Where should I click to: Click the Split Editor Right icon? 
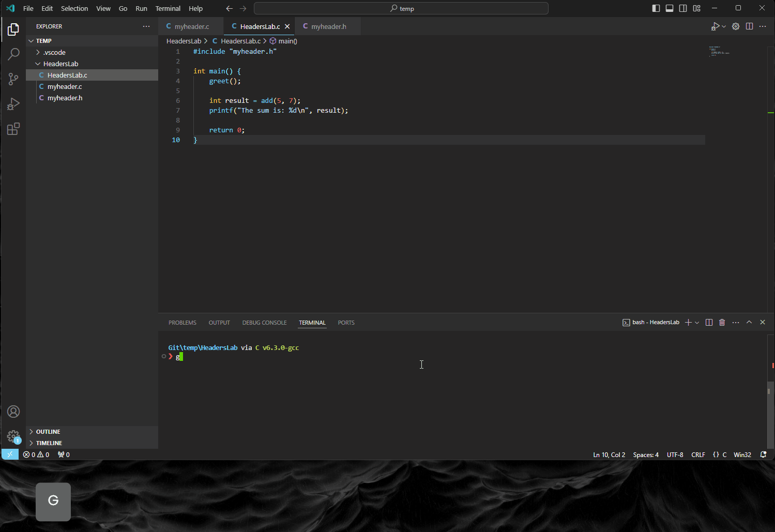[x=749, y=26]
